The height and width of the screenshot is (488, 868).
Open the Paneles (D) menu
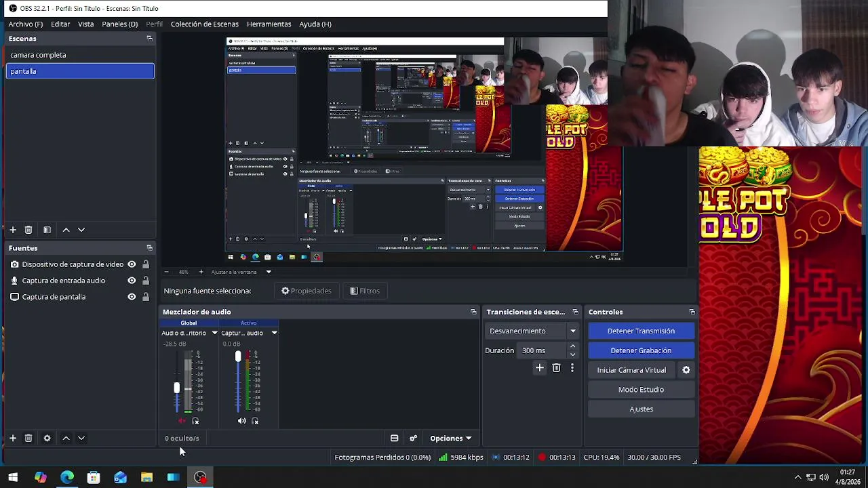120,24
